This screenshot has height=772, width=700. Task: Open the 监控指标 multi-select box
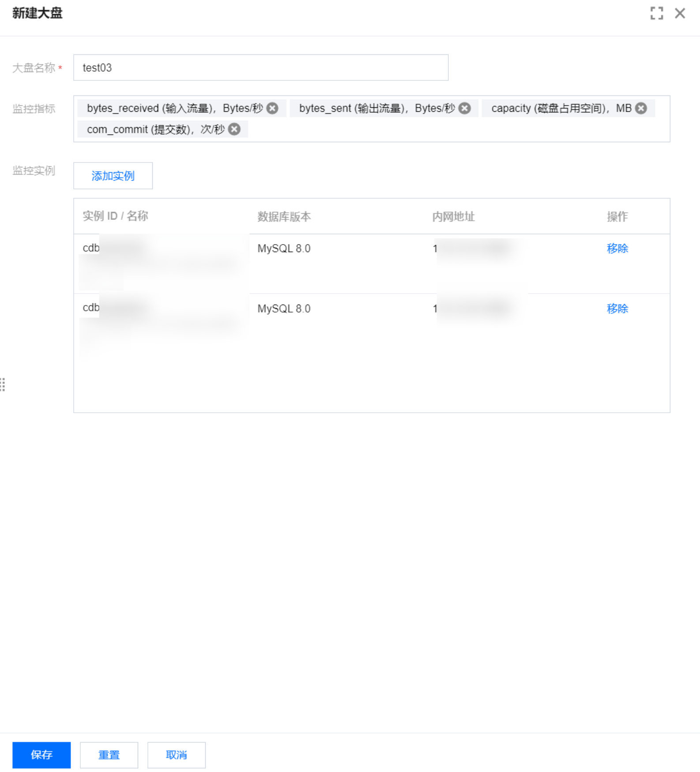click(x=372, y=119)
